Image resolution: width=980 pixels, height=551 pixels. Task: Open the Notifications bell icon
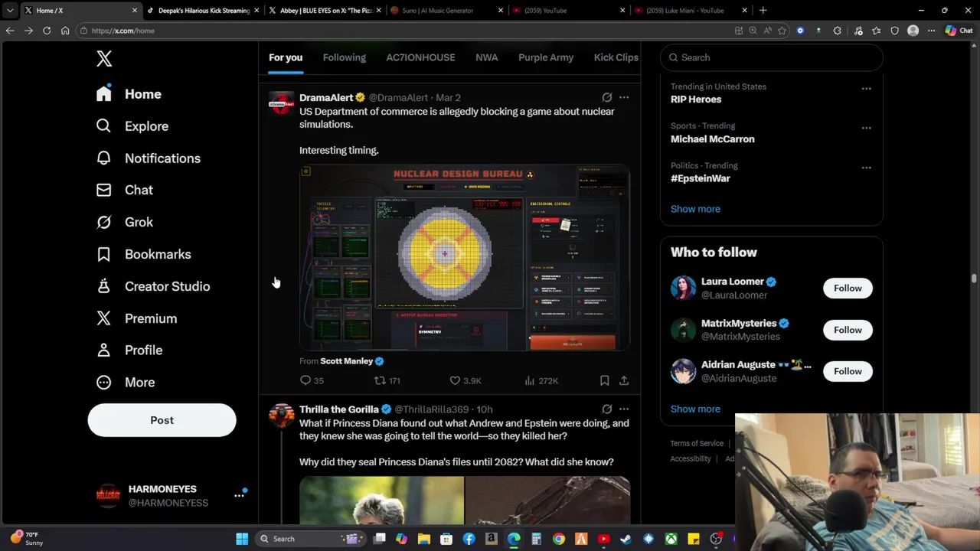pos(103,158)
